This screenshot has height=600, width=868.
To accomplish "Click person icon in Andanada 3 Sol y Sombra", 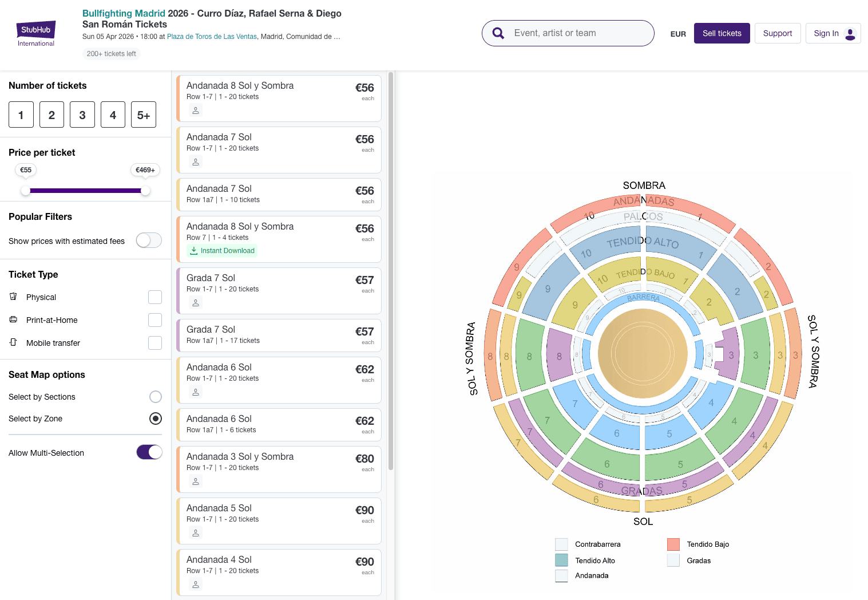I will coord(196,481).
